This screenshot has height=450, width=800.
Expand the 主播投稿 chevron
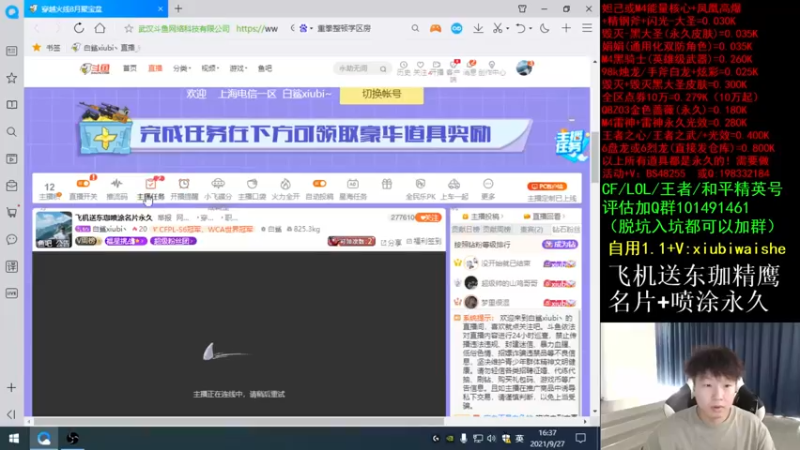(501, 216)
